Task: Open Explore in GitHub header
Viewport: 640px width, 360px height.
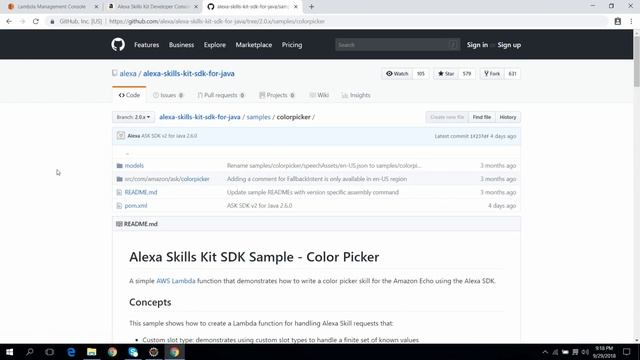Action: click(x=215, y=45)
